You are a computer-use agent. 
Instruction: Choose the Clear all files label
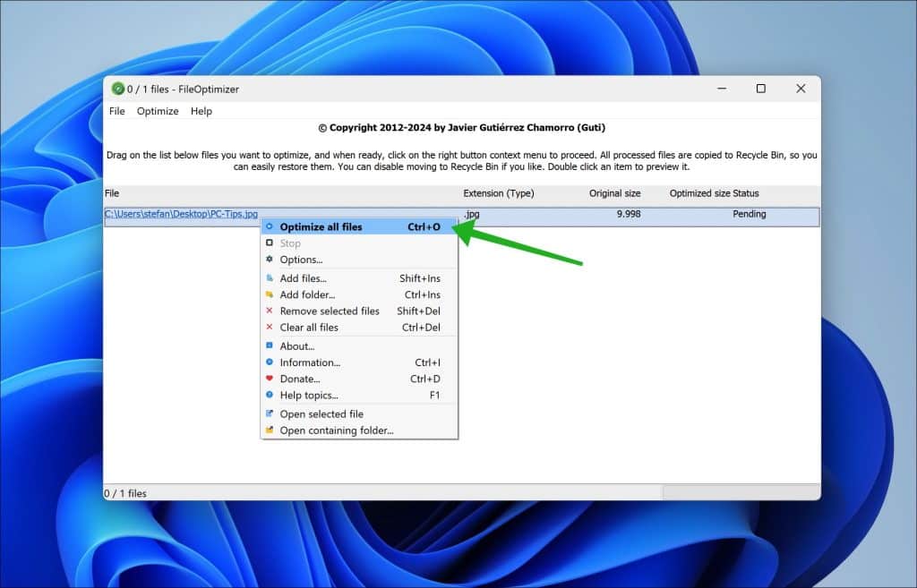click(x=309, y=328)
